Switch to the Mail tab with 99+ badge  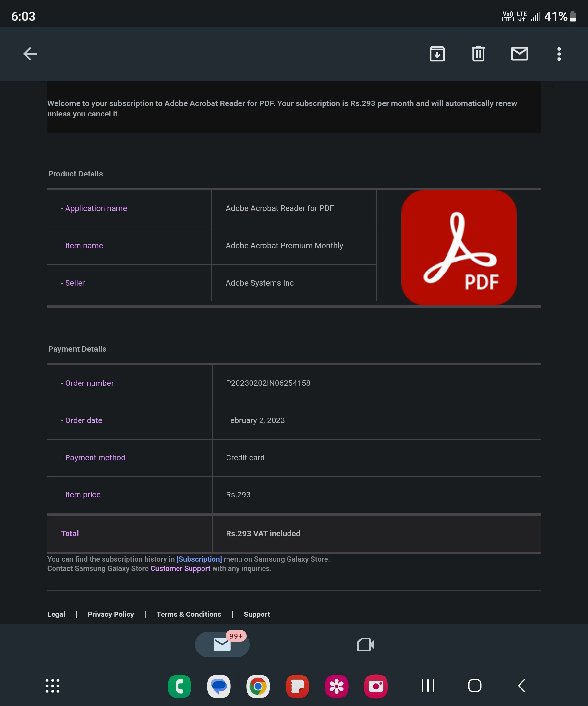click(222, 644)
